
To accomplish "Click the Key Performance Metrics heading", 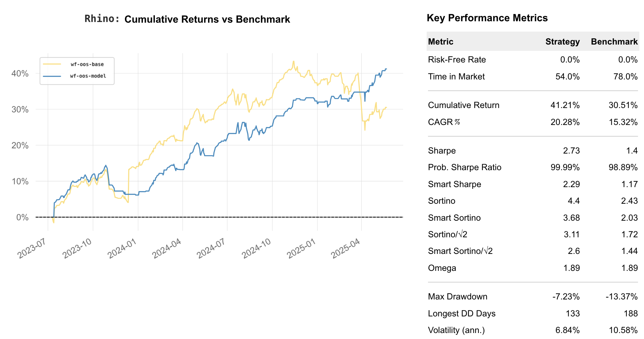I will click(487, 18).
